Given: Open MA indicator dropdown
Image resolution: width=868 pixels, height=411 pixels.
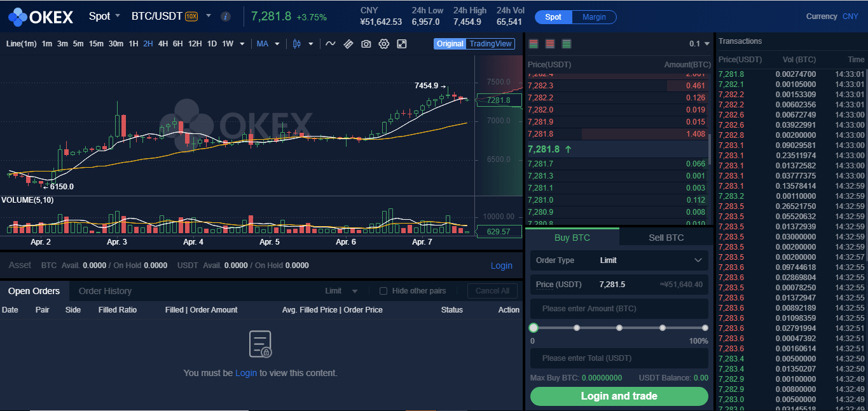Looking at the screenshot, I should tap(268, 44).
